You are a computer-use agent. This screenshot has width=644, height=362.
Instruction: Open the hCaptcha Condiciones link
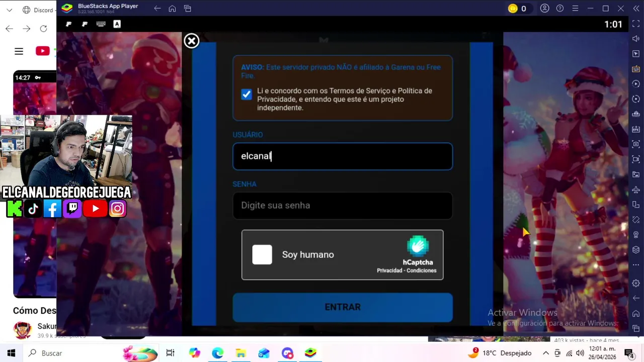click(x=422, y=270)
